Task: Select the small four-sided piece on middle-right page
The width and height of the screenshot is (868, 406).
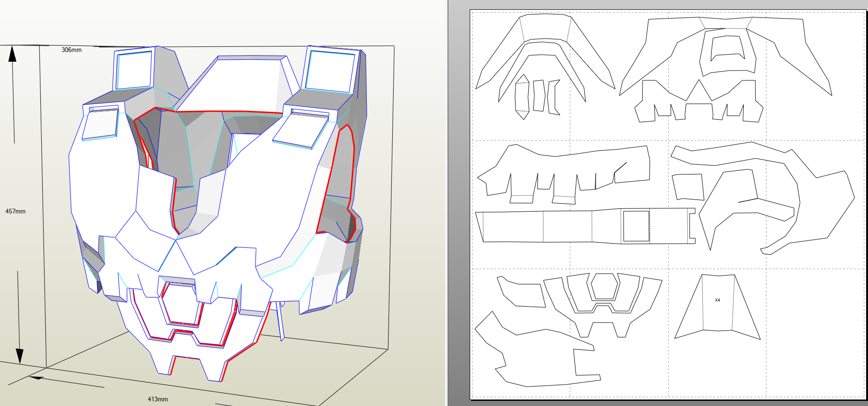Action: [688, 187]
